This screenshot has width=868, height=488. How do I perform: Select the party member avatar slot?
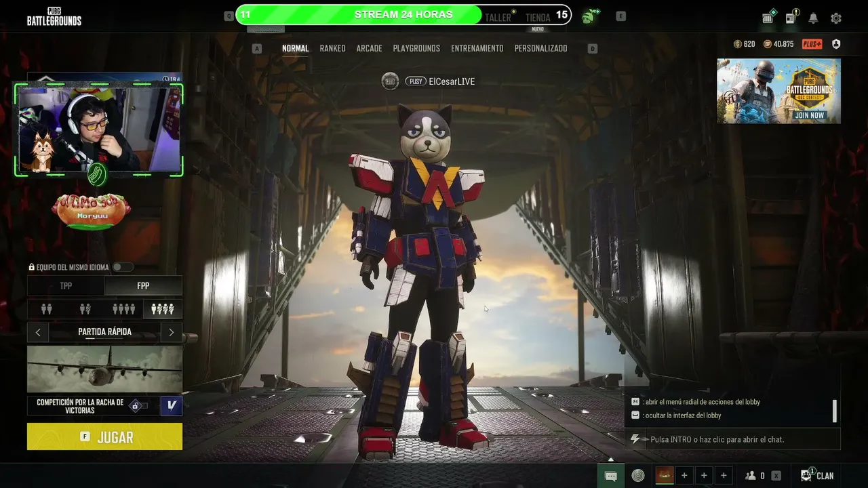tap(665, 476)
